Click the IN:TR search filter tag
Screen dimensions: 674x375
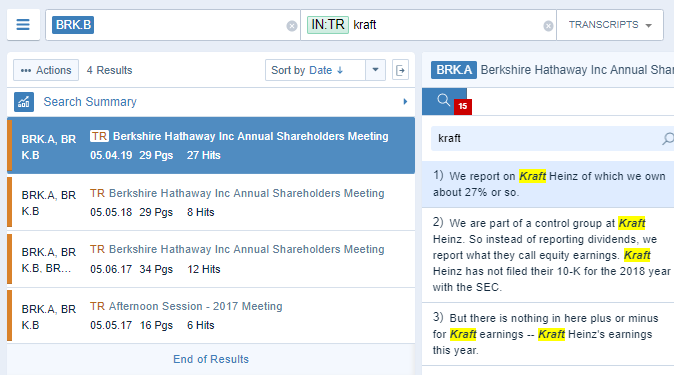tap(328, 25)
